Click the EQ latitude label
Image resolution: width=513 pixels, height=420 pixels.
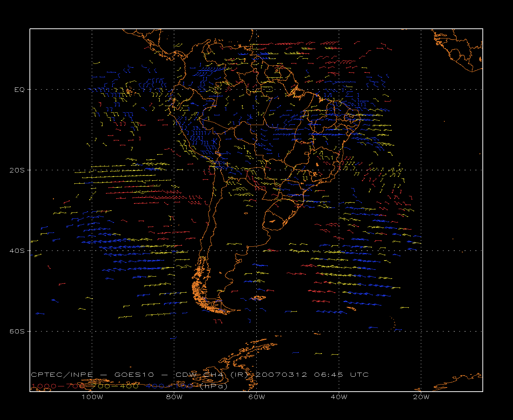[19, 90]
